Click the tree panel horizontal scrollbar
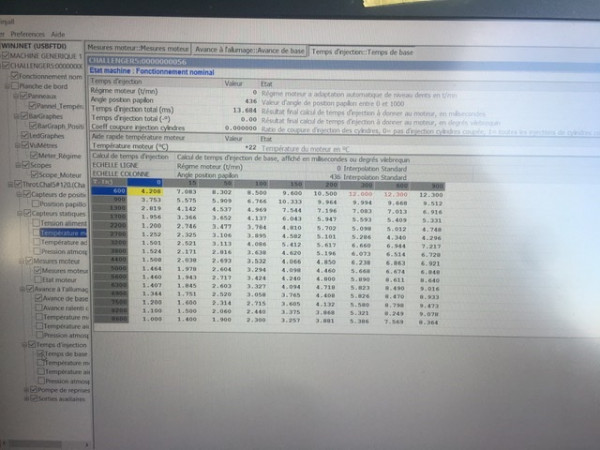The width and height of the screenshot is (600, 450). pos(45,444)
